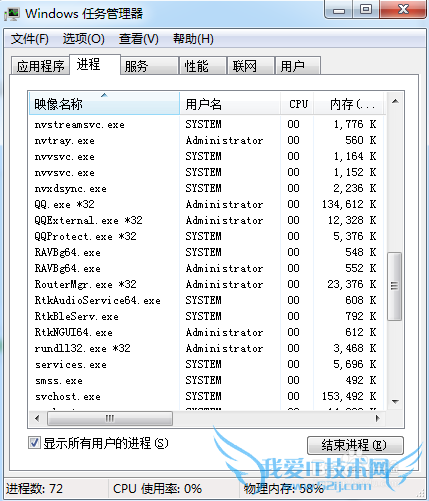Select the services.exe process
Viewport: 429px width, 501px height.
(x=207, y=364)
